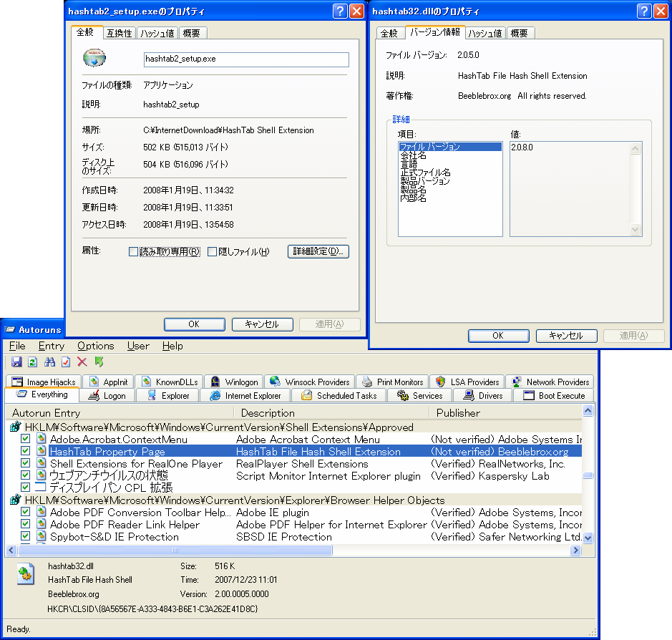Image resolution: width=672 pixels, height=640 pixels.
Task: Enable the 隠しファイル hidden attribute checkbox
Action: (212, 251)
